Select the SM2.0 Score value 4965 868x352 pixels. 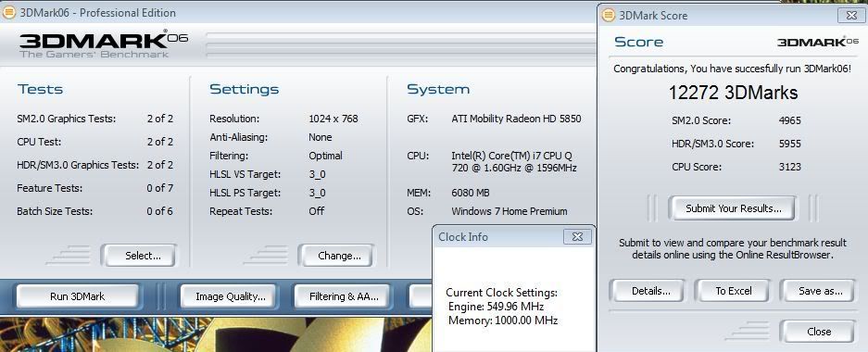click(x=790, y=120)
